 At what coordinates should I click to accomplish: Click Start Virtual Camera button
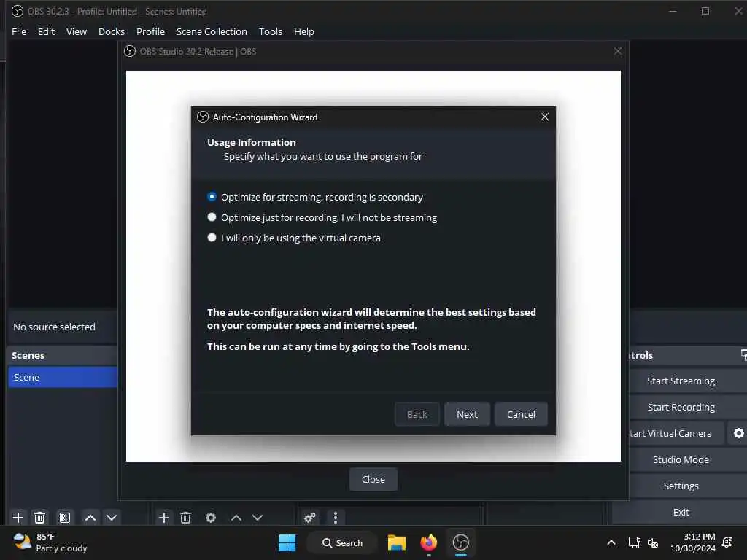[676, 433]
